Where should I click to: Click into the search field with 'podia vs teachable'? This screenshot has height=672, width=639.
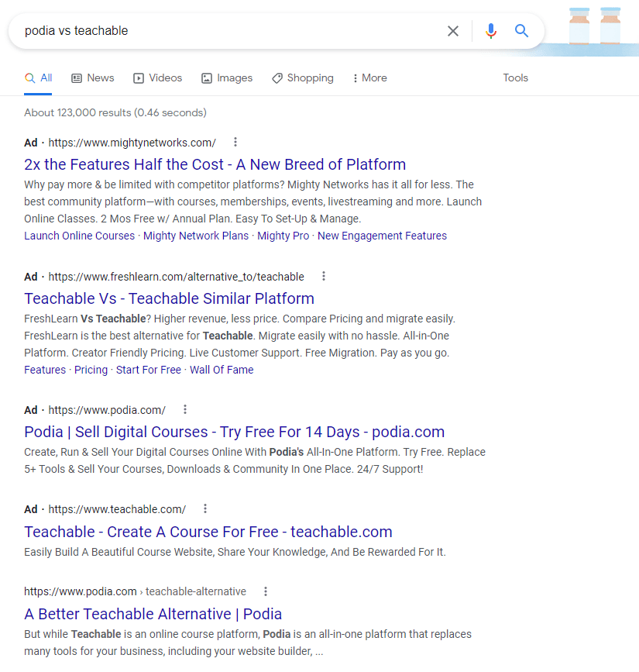[x=232, y=31]
